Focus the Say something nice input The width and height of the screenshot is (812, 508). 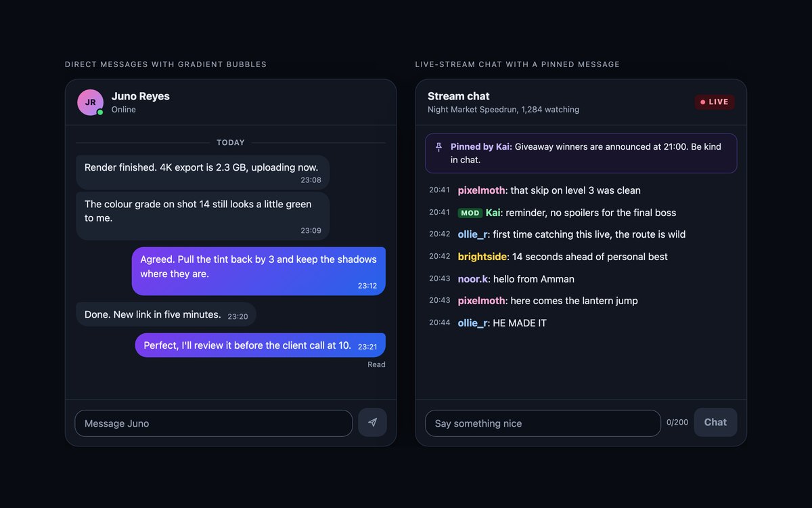543,423
